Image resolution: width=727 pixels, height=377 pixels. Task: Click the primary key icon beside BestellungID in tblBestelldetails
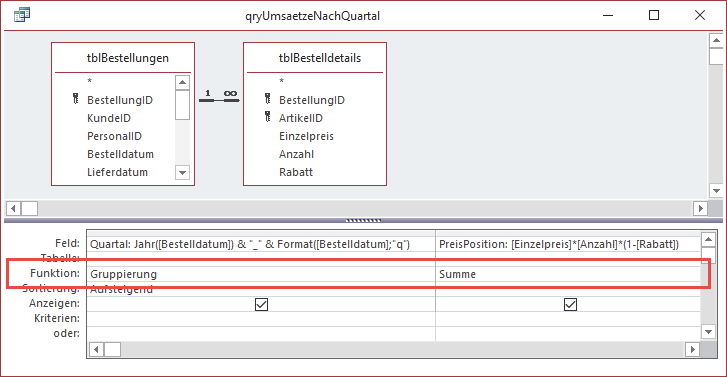[268, 99]
